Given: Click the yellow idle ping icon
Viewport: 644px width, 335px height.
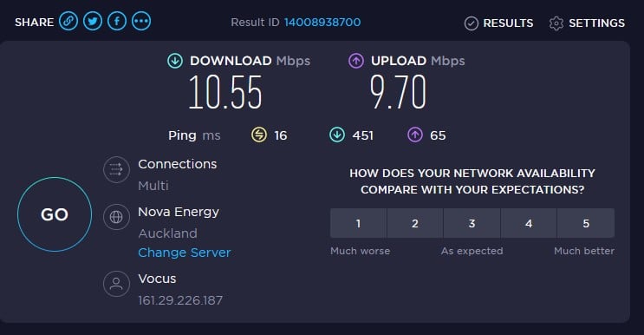Looking at the screenshot, I should 259,135.
